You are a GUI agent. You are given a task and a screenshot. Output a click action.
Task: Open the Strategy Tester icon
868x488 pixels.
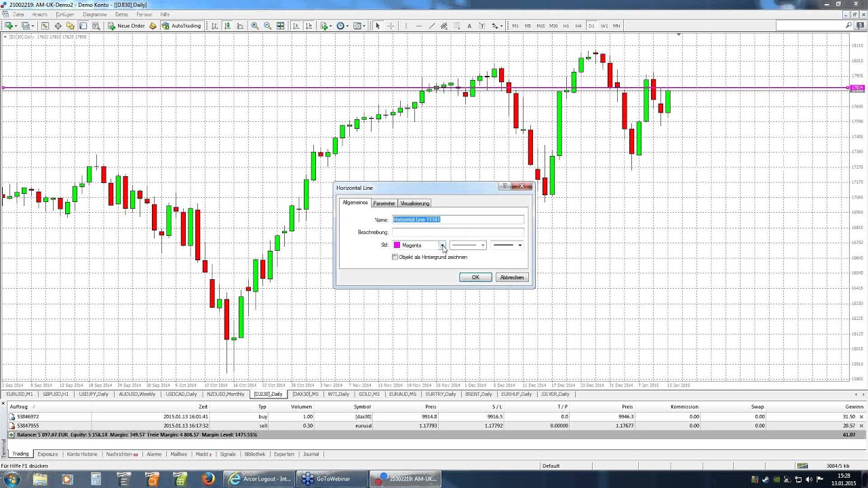(x=96, y=26)
